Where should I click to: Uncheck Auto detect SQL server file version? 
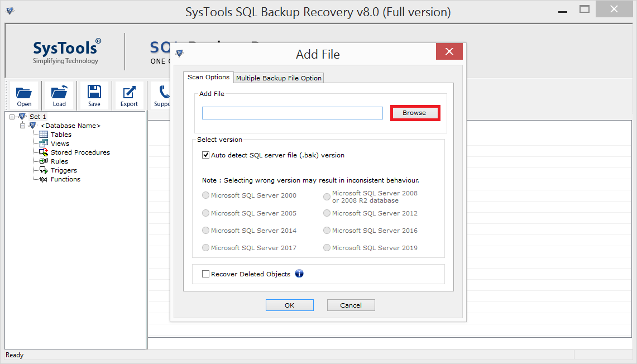[205, 155]
